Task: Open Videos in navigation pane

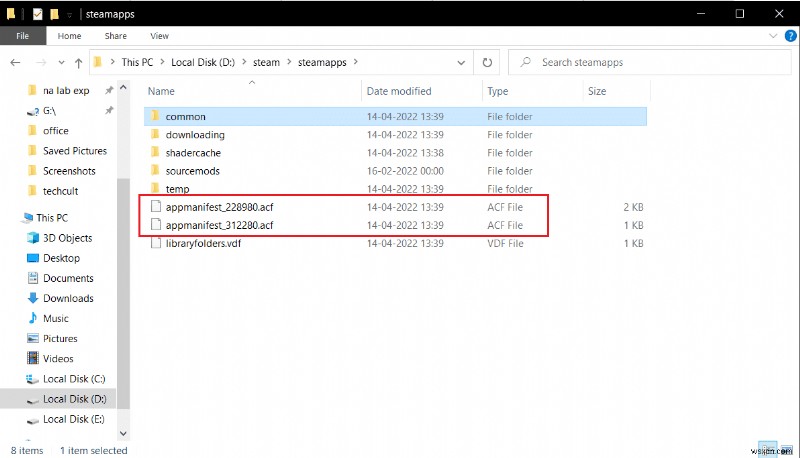Action: tap(58, 359)
